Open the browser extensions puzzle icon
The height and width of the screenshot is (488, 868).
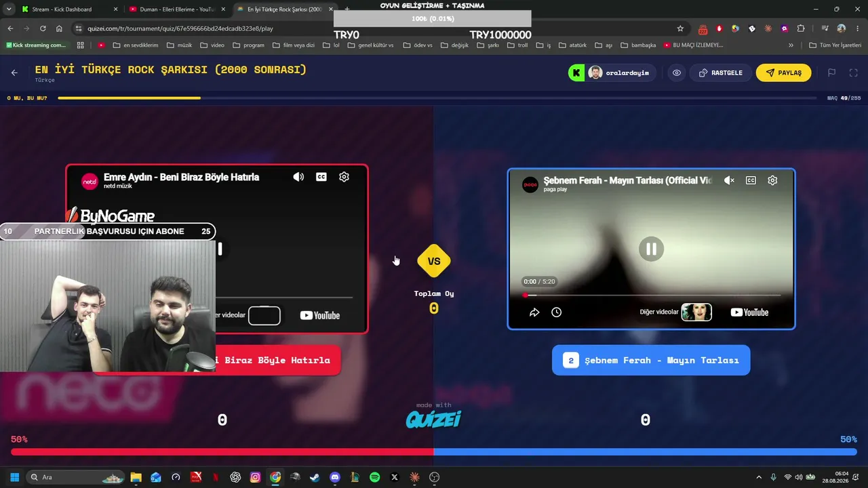(x=801, y=28)
